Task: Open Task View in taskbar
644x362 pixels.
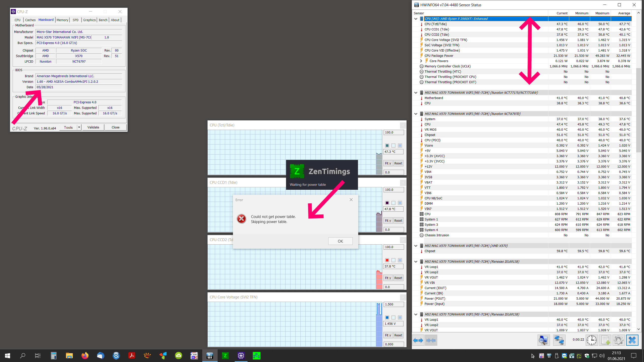Action: click(38, 356)
